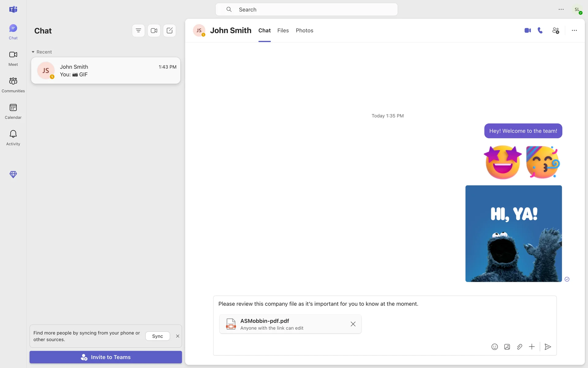Screen dimensions: 588x368
Task: Open the Cookie Monster GIF image
Action: pyautogui.click(x=514, y=233)
